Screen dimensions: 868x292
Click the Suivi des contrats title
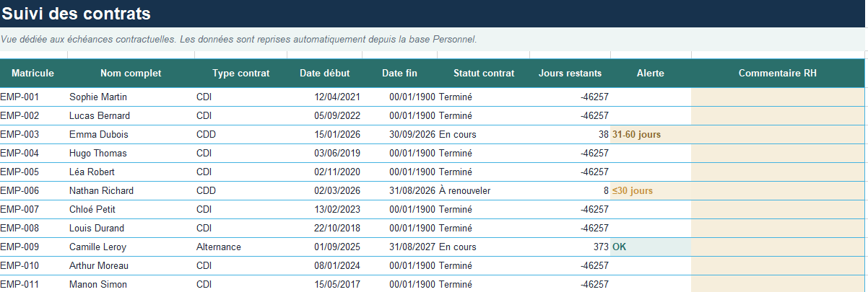click(77, 13)
